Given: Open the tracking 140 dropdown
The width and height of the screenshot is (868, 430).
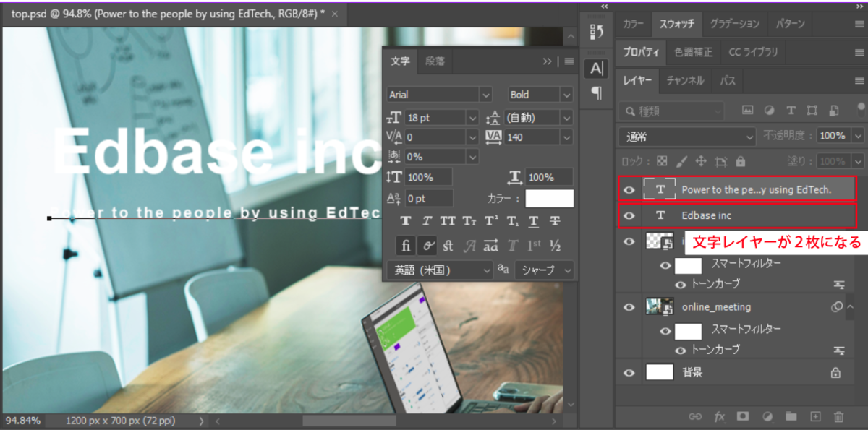Looking at the screenshot, I should click(567, 137).
